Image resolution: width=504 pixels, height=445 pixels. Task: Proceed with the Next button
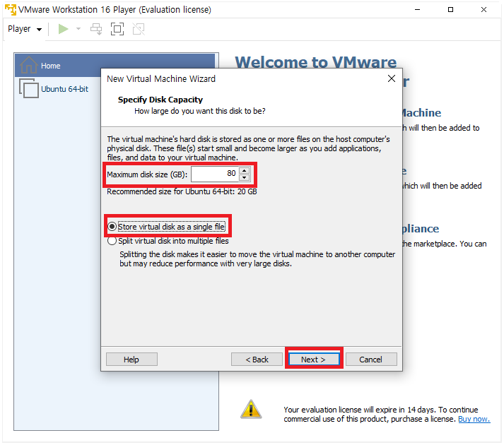(314, 360)
